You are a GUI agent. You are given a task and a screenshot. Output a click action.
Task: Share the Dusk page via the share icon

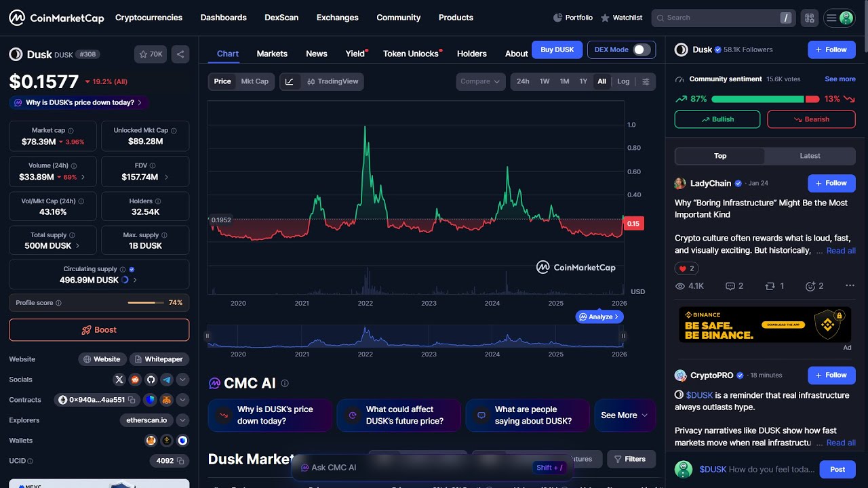point(180,54)
